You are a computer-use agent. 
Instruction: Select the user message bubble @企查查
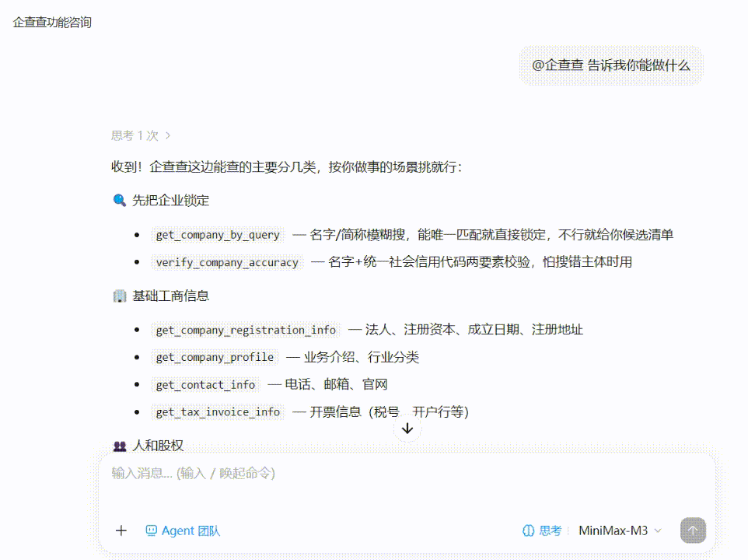click(611, 65)
